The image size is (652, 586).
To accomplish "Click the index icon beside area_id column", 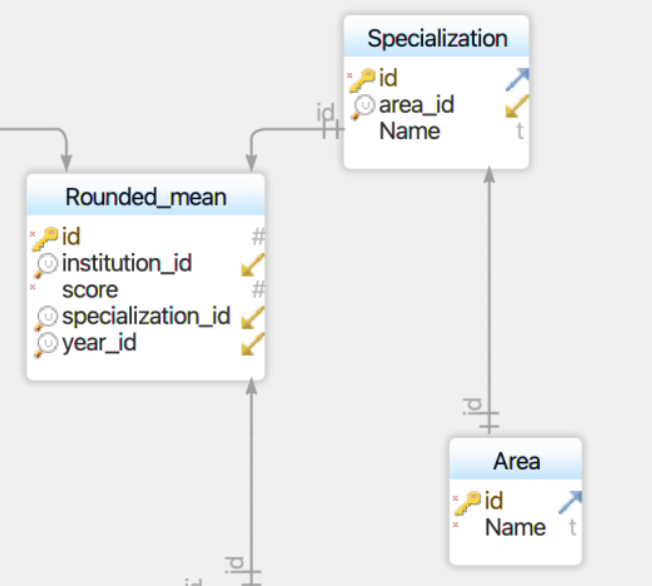I will tap(364, 106).
